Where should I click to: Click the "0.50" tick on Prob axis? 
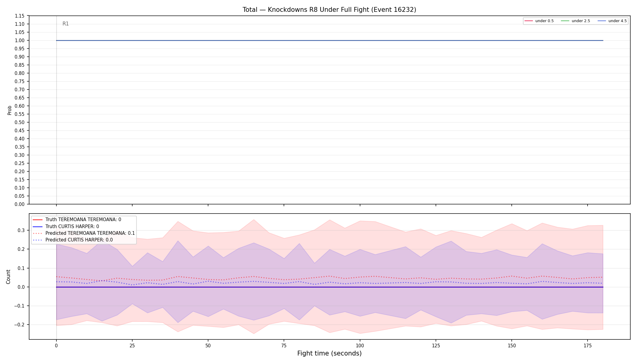coord(20,122)
